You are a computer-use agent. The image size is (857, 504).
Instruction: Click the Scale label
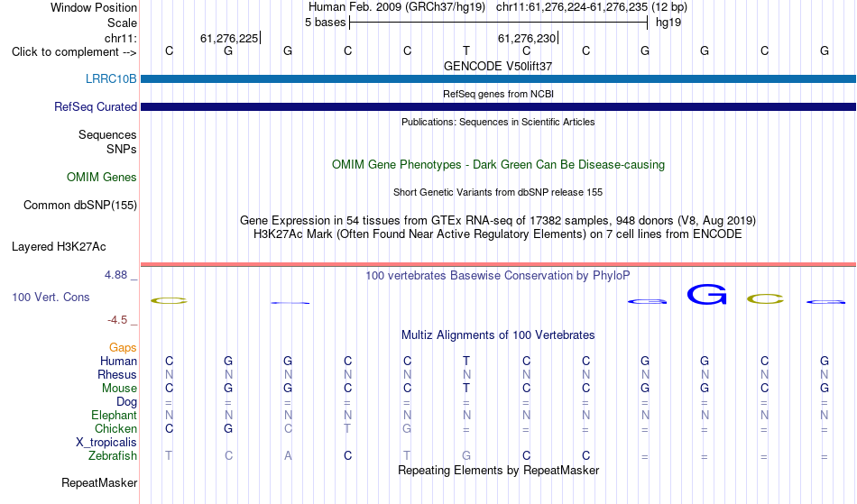tap(122, 23)
